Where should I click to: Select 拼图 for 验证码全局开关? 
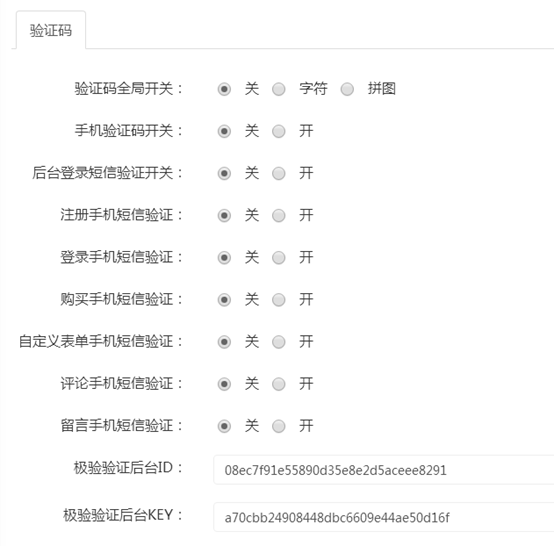(347, 89)
